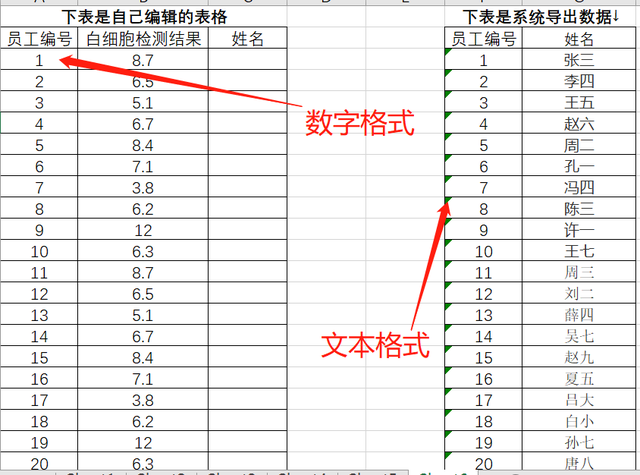Screen dimensions: 640x475
Task: Select employee number 1 in exported table
Action: 484,60
